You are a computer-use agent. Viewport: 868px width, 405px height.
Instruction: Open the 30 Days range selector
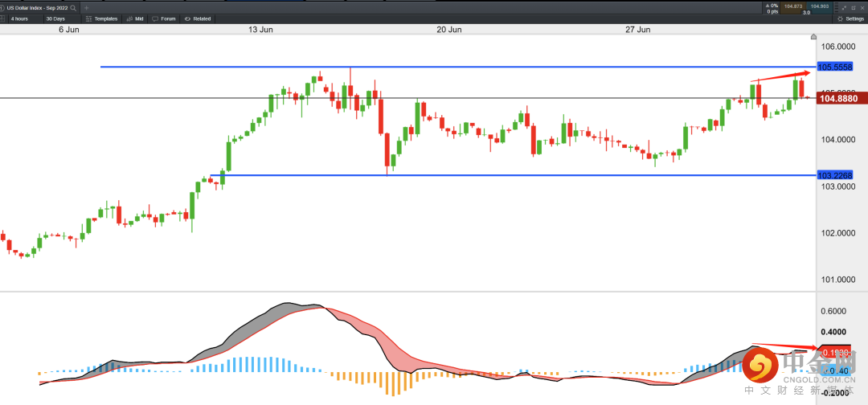pyautogui.click(x=62, y=18)
